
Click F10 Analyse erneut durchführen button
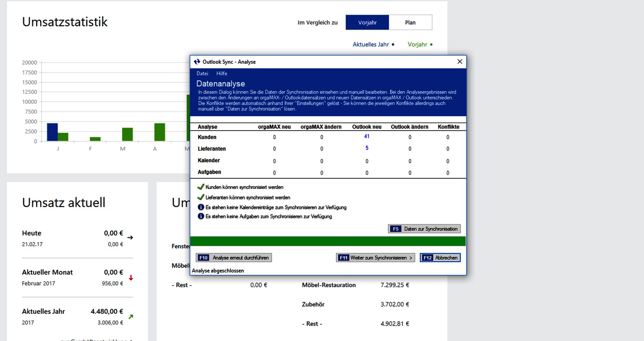[x=234, y=258]
